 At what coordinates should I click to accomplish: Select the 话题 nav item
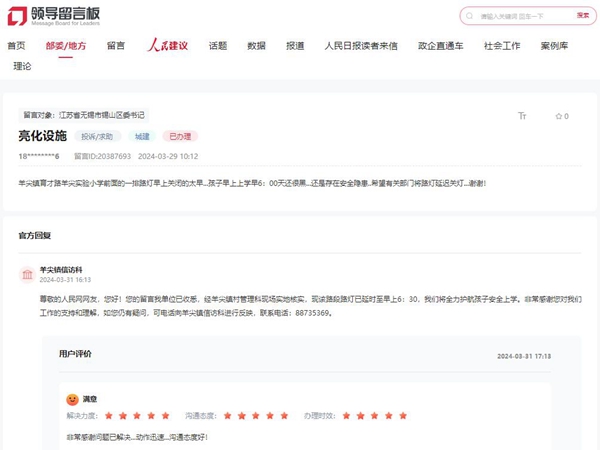point(218,46)
